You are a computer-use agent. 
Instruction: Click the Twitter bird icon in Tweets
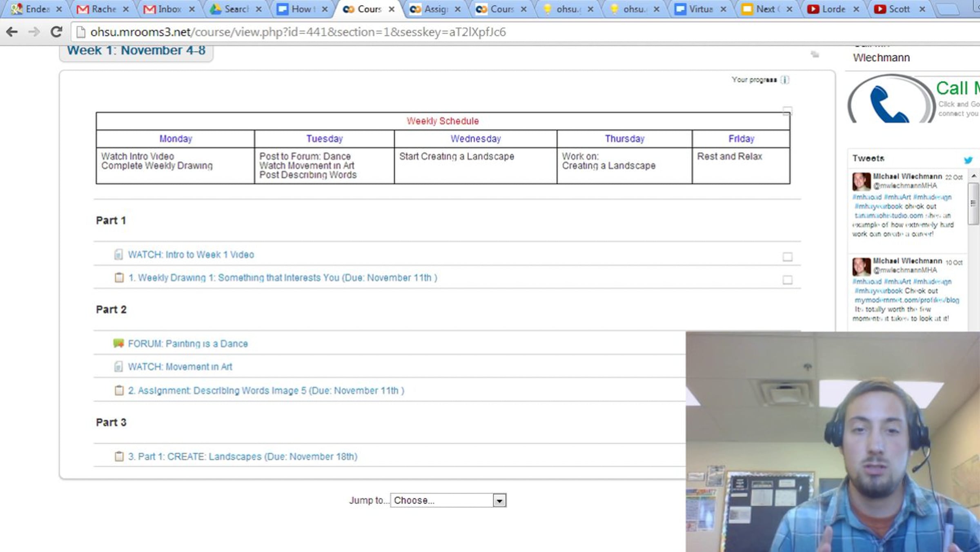968,160
